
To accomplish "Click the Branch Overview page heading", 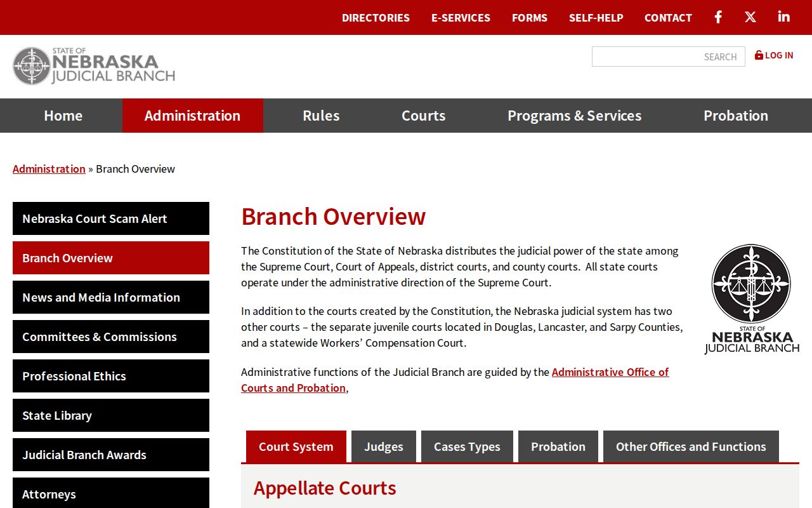I will [x=334, y=217].
